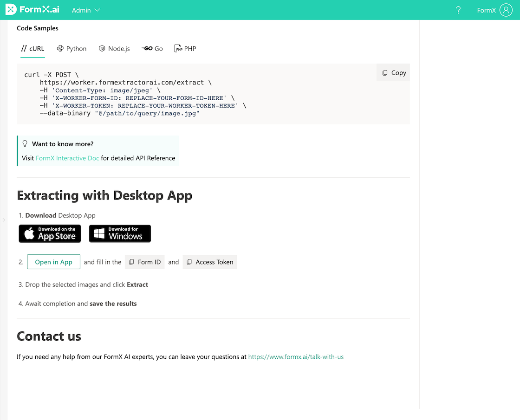The height and width of the screenshot is (420, 520).
Task: Download for Windows badge
Action: point(120,234)
